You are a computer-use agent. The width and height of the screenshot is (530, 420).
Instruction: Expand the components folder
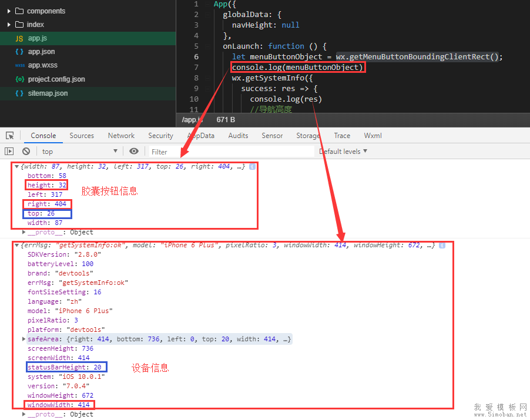[x=9, y=11]
